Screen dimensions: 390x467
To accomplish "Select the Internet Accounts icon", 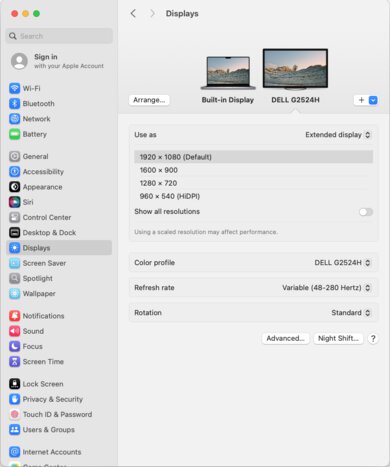I will pos(15,452).
